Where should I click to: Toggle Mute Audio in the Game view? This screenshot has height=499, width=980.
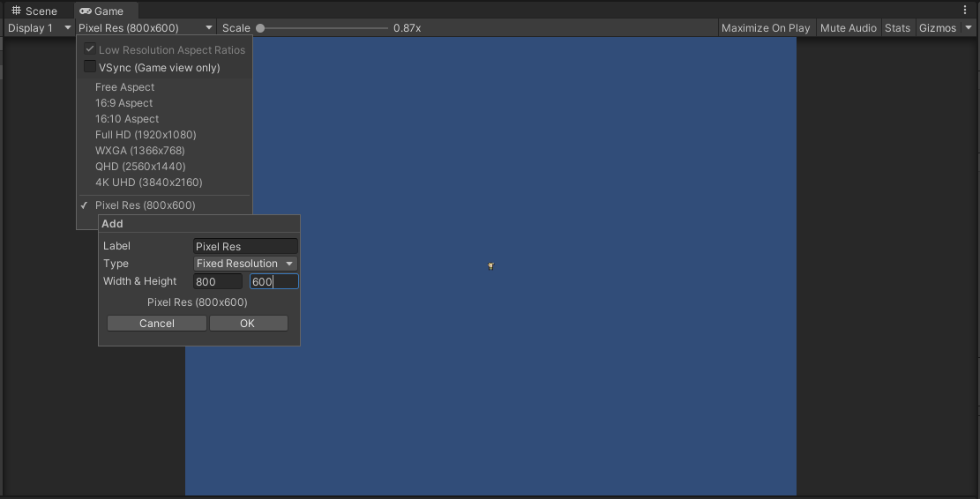[x=848, y=27]
